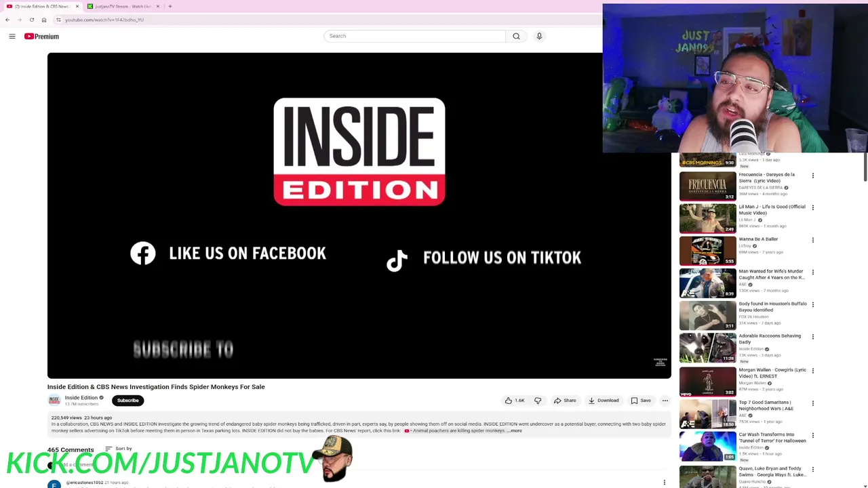Viewport: 868px width, 488px height.
Task: Open the YouTube hamburger guide menu
Action: 12,37
